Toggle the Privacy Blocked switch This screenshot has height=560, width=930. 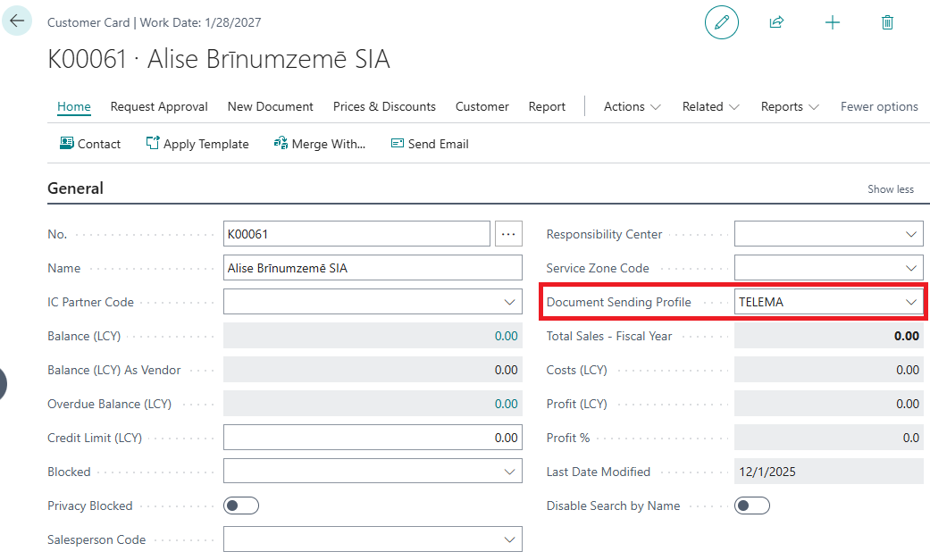coord(241,506)
